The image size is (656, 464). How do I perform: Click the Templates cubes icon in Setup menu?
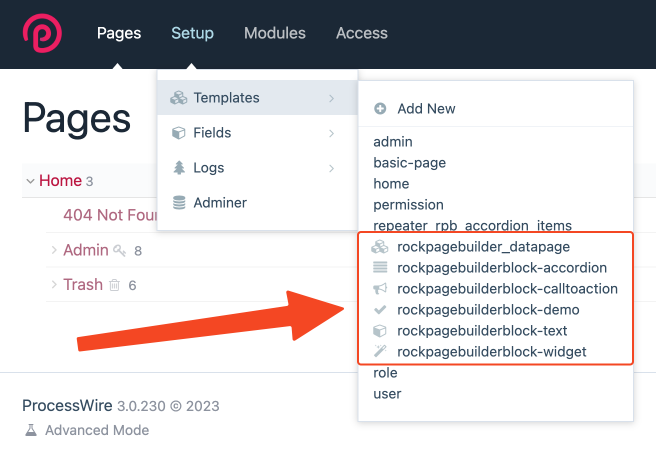coord(179,98)
